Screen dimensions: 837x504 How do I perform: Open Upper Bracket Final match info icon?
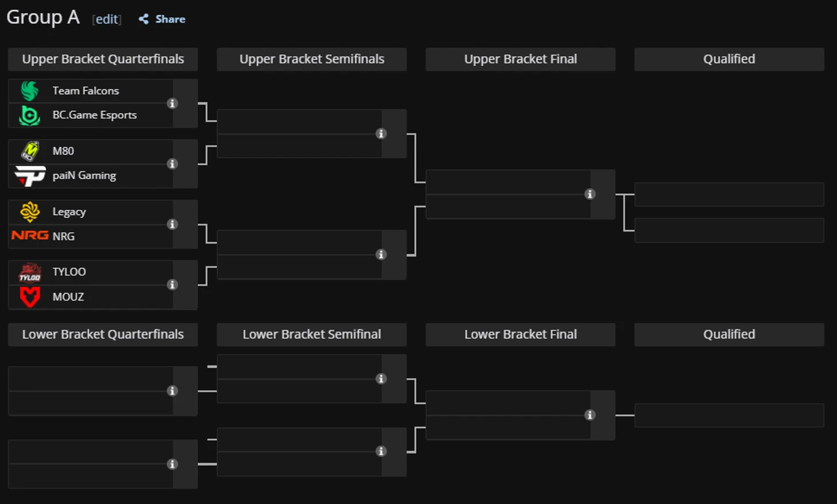tap(589, 194)
